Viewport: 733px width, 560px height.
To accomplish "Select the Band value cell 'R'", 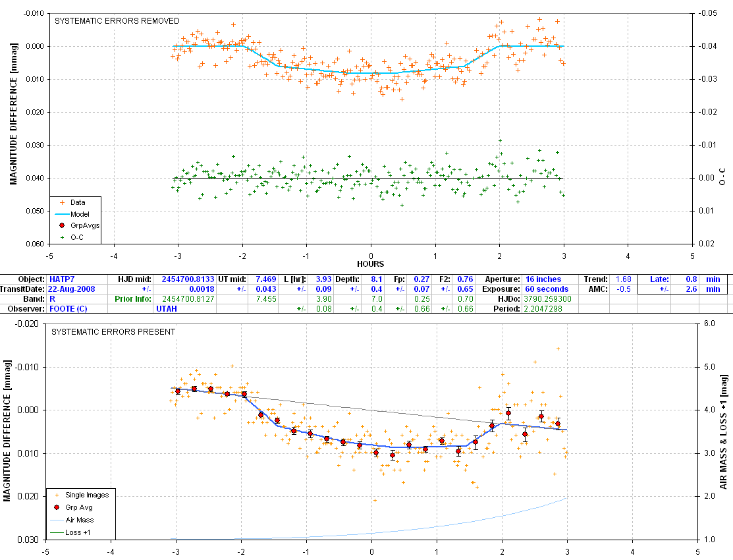I will pyautogui.click(x=53, y=299).
